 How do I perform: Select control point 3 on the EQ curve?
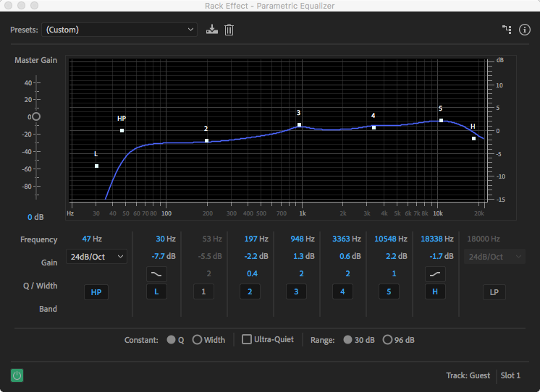299,125
